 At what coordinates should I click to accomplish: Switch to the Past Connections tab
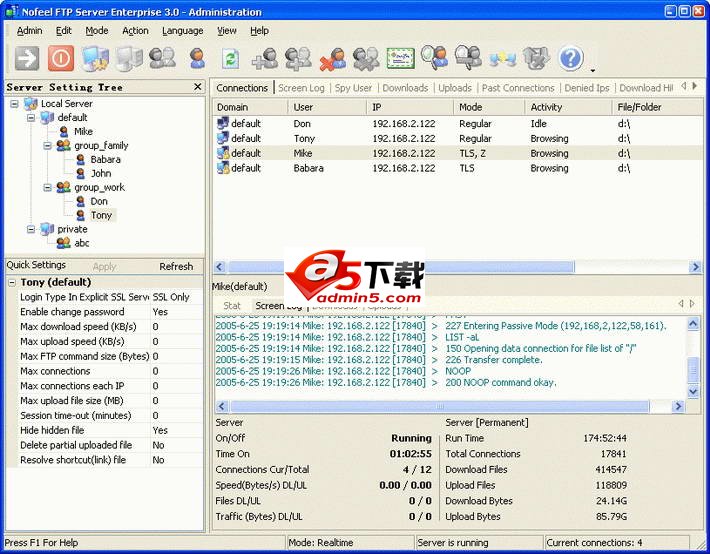[517, 88]
